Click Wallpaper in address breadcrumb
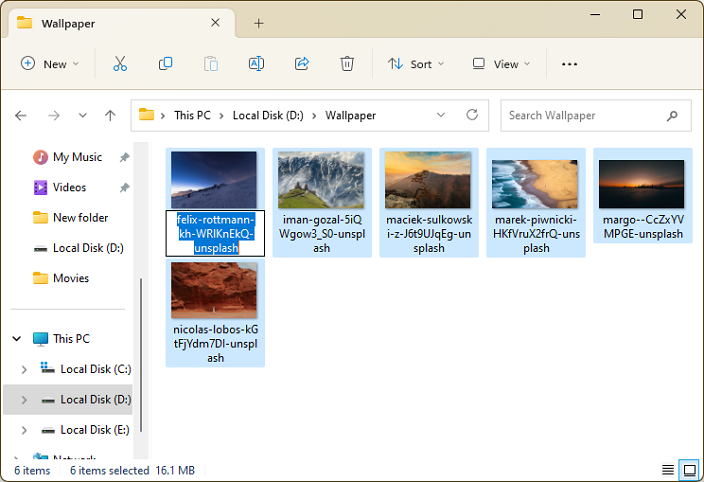Screen dimensions: 704x482 click(x=350, y=115)
